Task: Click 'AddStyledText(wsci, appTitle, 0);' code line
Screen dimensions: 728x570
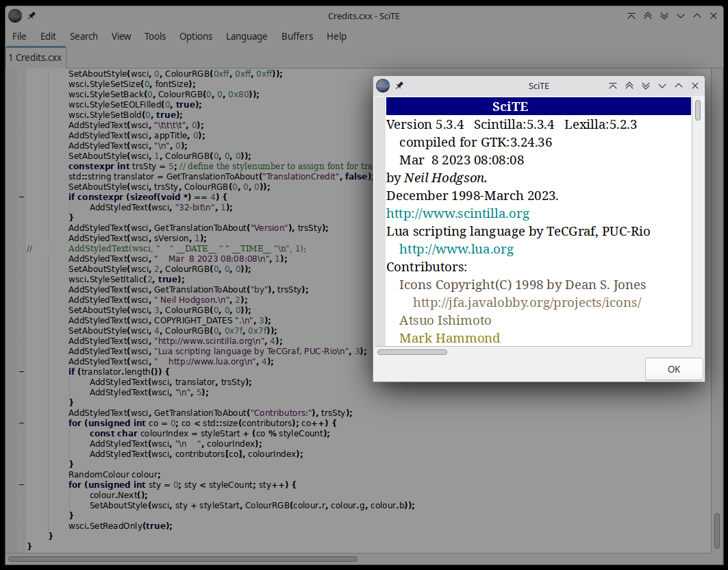Action: 136,135
